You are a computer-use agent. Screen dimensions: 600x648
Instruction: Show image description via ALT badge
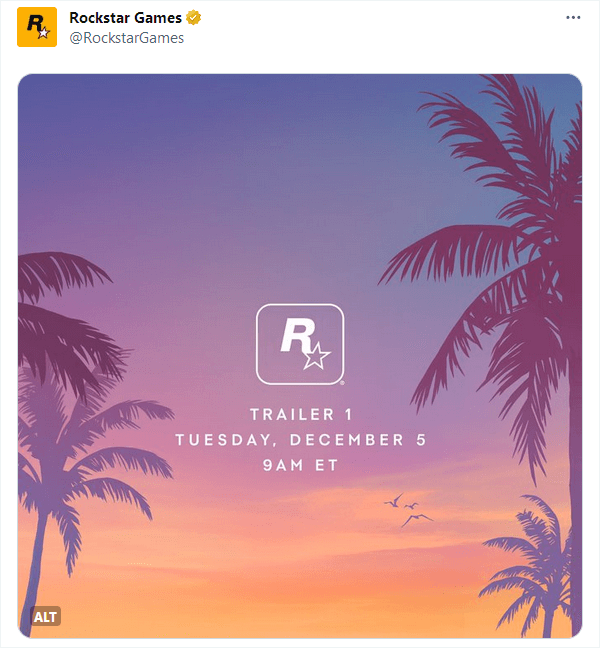tap(46, 617)
